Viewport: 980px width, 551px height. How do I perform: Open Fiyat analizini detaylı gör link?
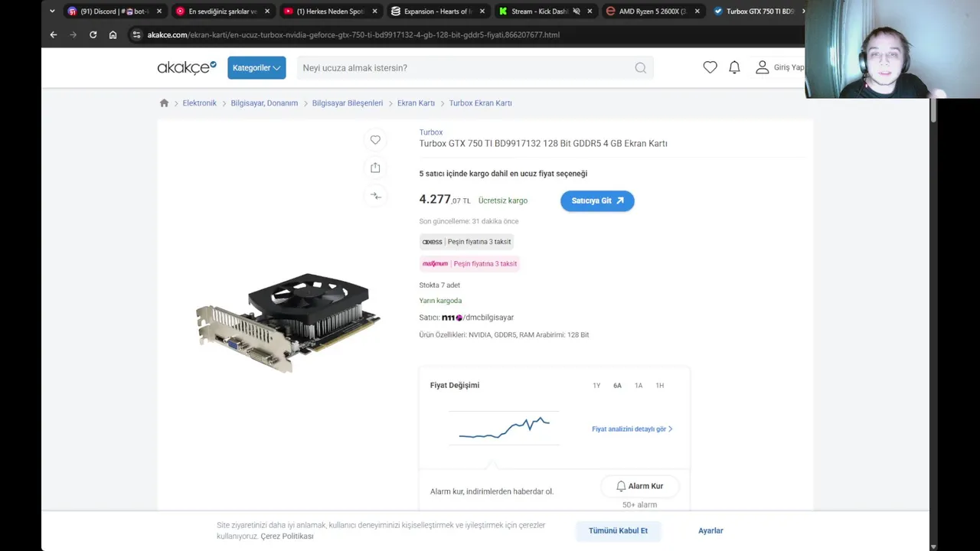pyautogui.click(x=632, y=429)
